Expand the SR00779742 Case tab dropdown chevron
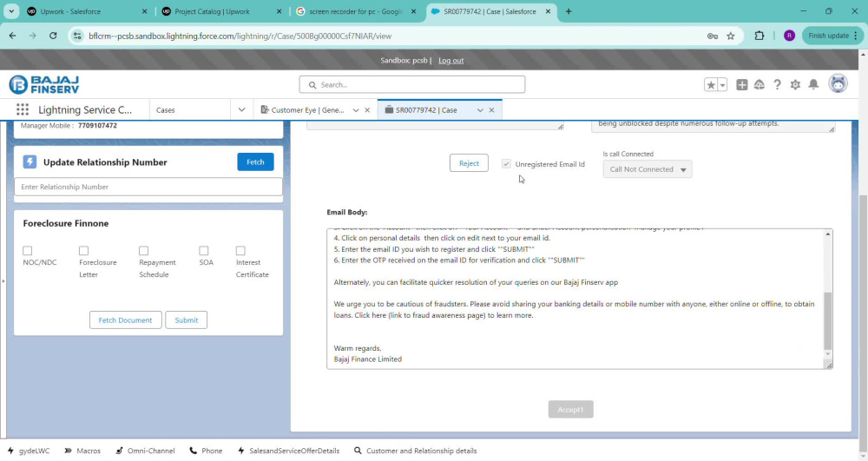 [x=480, y=110]
